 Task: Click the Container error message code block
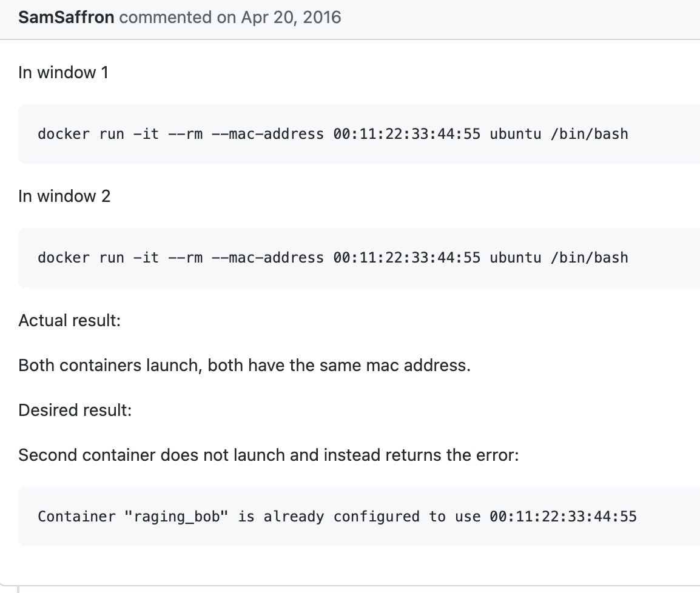(337, 517)
